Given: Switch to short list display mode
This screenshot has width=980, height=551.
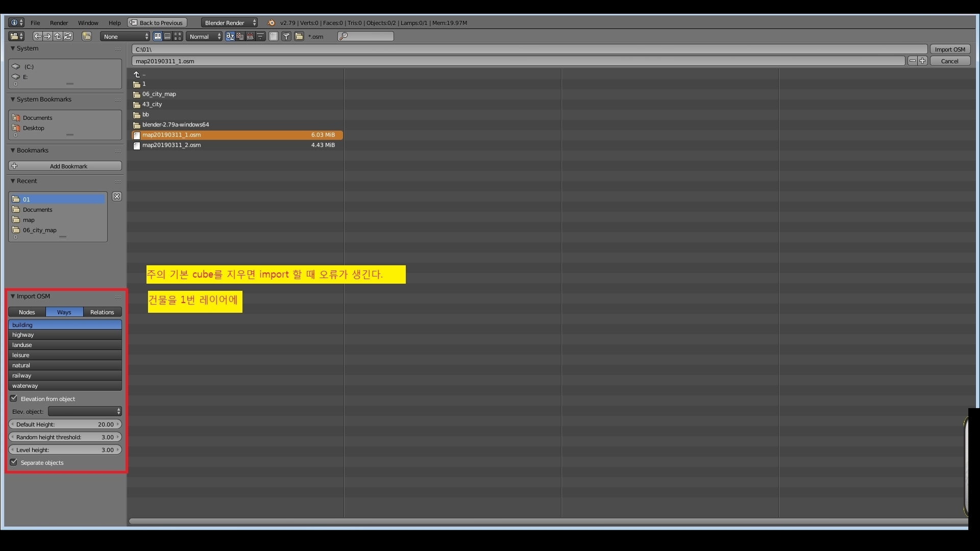Looking at the screenshot, I should (158, 36).
